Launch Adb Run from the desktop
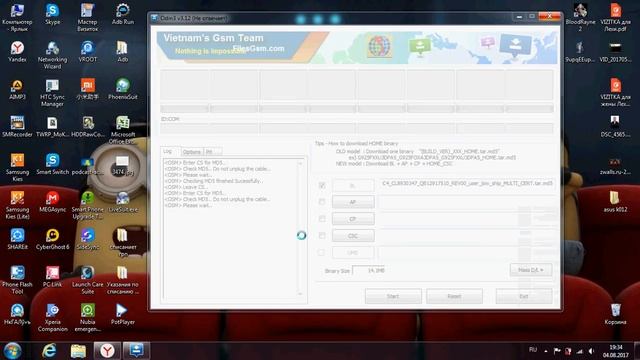 [x=122, y=14]
